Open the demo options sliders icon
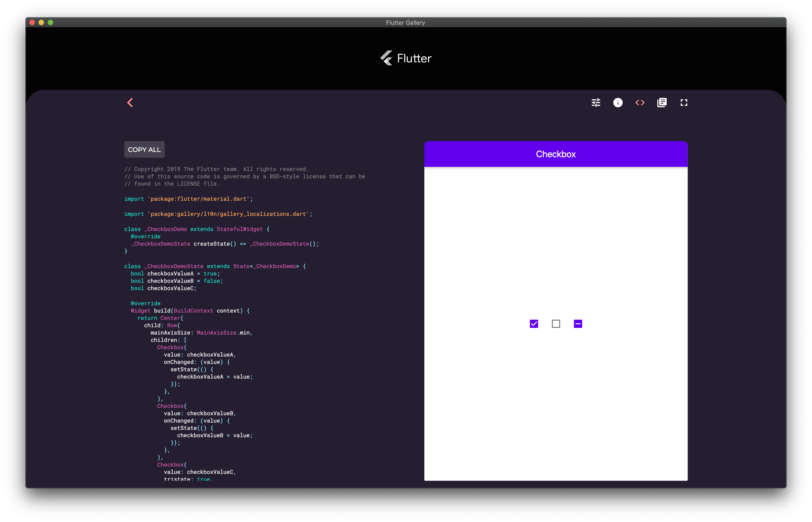This screenshot has height=522, width=812. tap(596, 103)
